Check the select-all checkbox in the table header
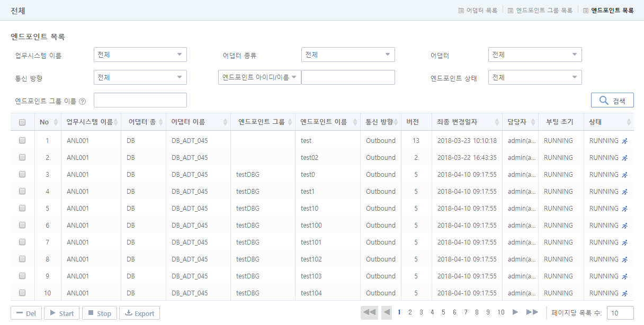This screenshot has width=644, height=325. 22,121
